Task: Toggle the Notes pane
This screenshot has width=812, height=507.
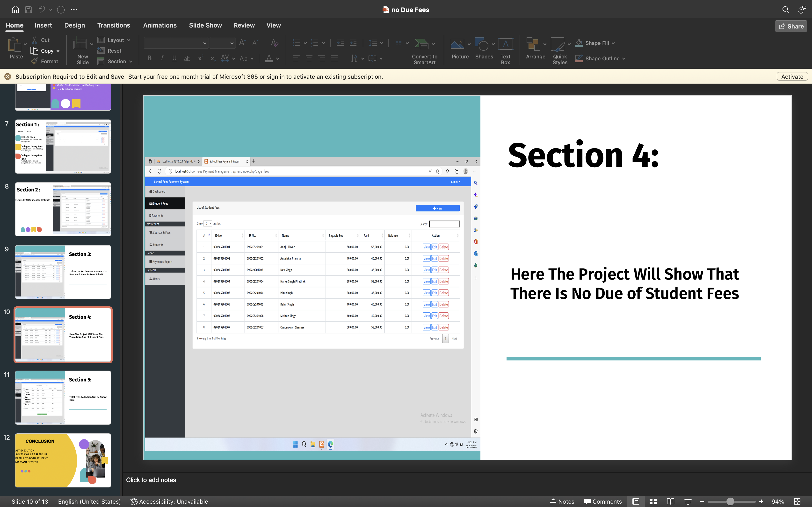Action: (x=562, y=501)
